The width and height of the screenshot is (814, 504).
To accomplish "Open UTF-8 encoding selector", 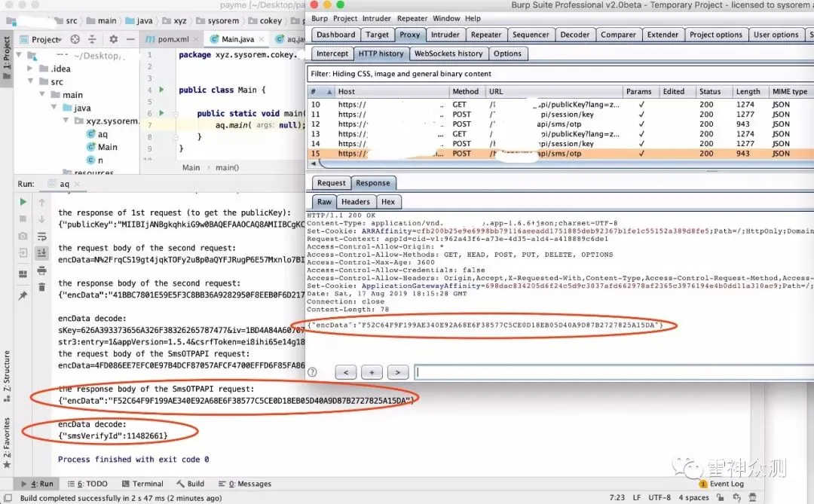I will [659, 497].
